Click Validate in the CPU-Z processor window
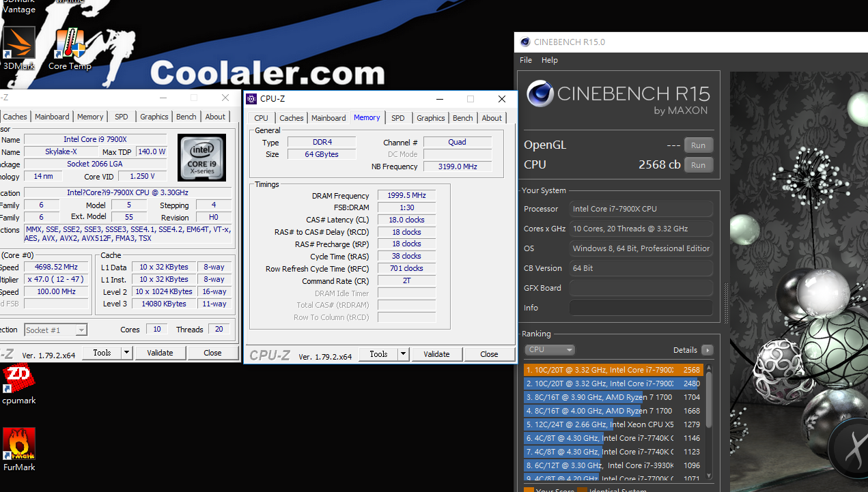Image resolution: width=868 pixels, height=492 pixels. pos(160,353)
